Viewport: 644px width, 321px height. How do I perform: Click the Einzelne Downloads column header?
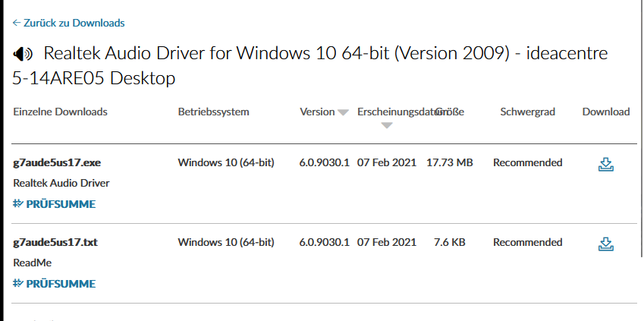[x=60, y=112]
